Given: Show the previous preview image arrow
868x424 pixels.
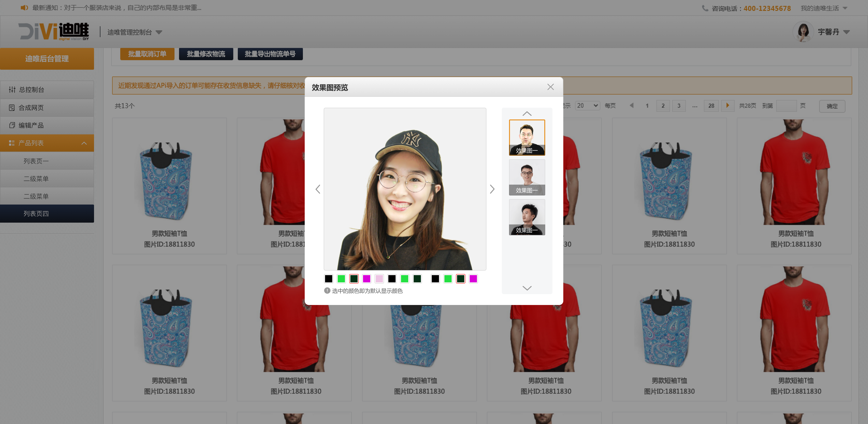Looking at the screenshot, I should click(x=318, y=189).
